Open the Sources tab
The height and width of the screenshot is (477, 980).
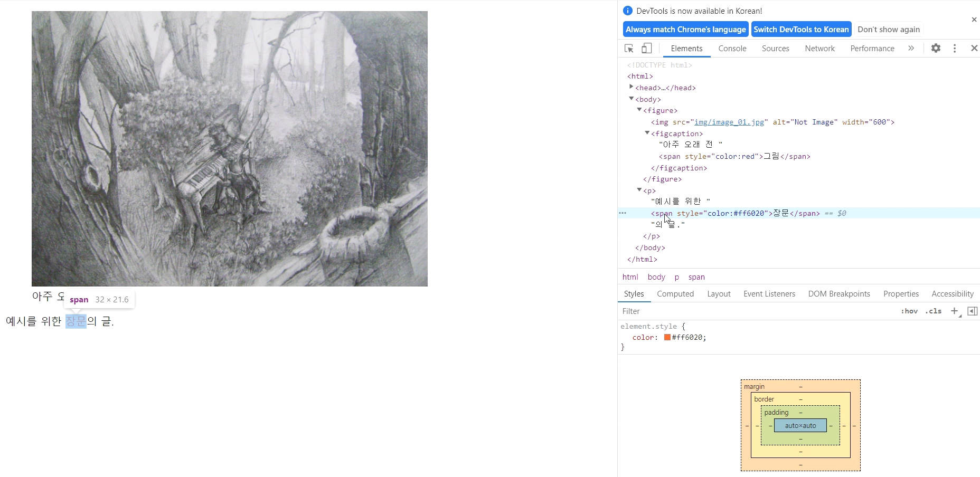pyautogui.click(x=775, y=49)
